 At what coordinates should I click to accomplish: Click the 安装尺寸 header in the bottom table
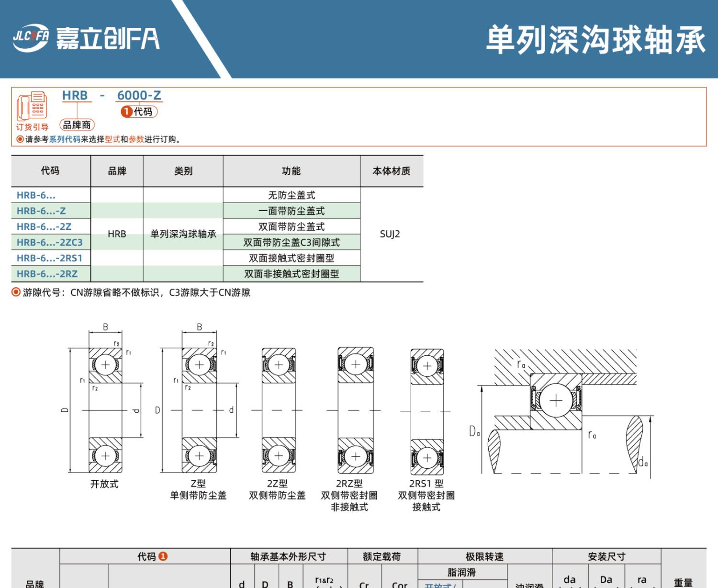tap(607, 556)
